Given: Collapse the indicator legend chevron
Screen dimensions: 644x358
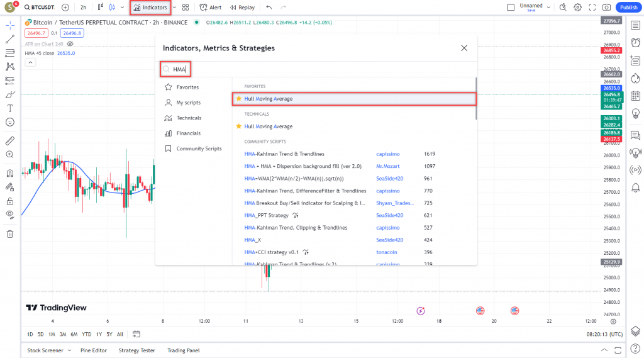Looking at the screenshot, I should click(30, 62).
